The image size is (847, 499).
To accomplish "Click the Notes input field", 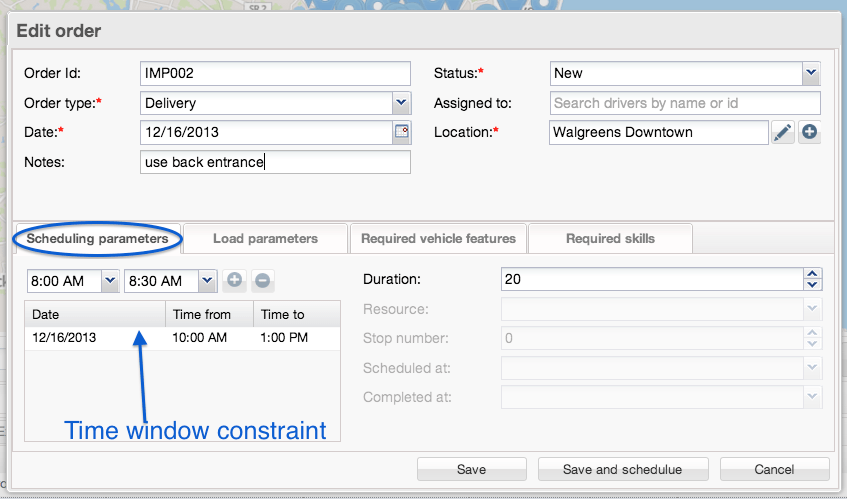I will click(275, 162).
